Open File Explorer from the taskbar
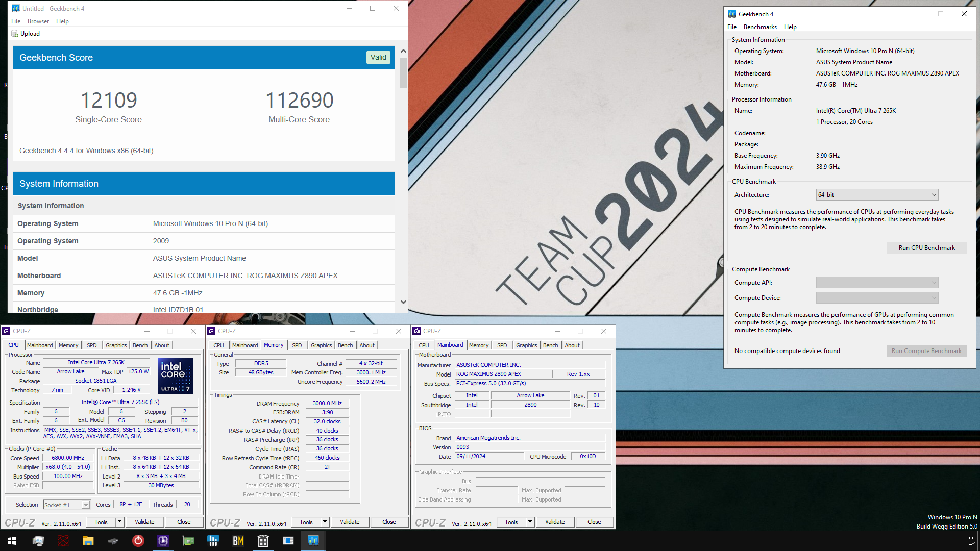Image resolution: width=980 pixels, height=551 pixels. click(88, 541)
